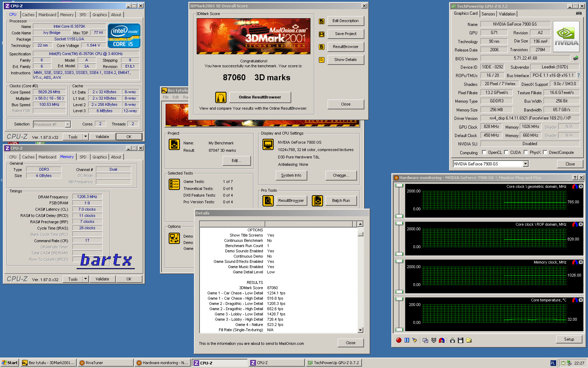Enable the OpenCL checkbox in GPU-Z
Viewport: 588px width, 368px height.
click(484, 152)
